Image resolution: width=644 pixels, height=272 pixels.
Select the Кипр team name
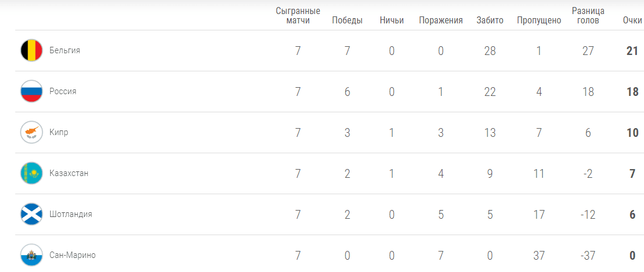(x=59, y=132)
